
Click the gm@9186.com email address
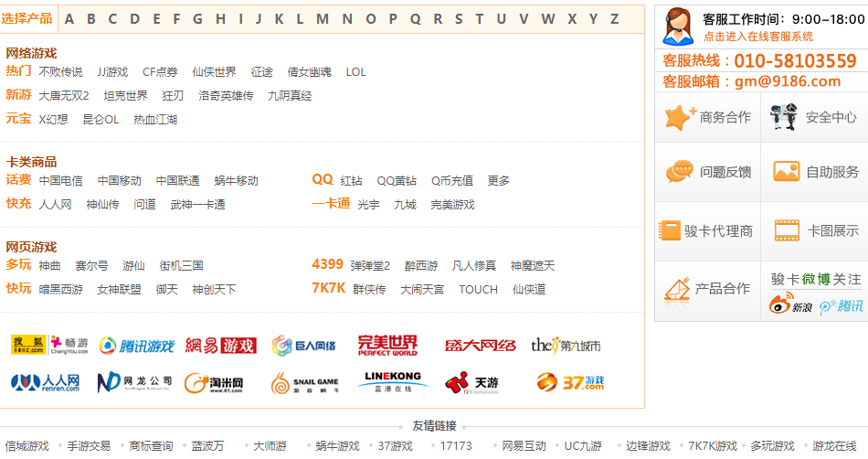(788, 81)
